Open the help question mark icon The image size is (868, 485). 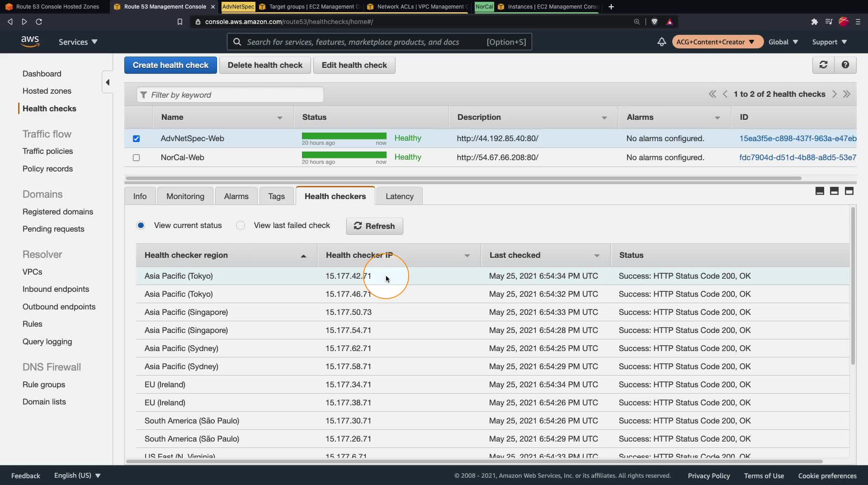click(x=845, y=65)
